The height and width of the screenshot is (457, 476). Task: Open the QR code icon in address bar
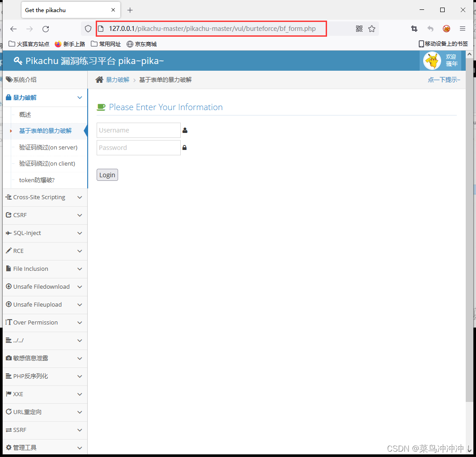pyautogui.click(x=359, y=29)
